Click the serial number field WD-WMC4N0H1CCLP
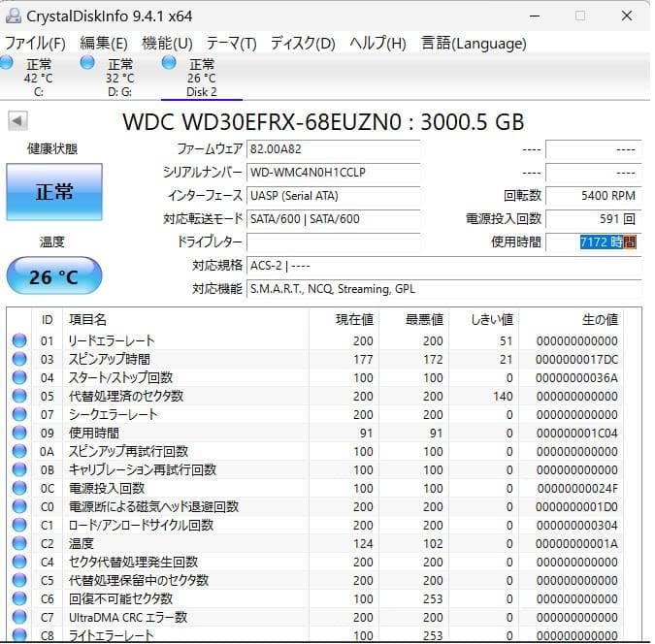Image resolution: width=655 pixels, height=644 pixels. (x=334, y=172)
